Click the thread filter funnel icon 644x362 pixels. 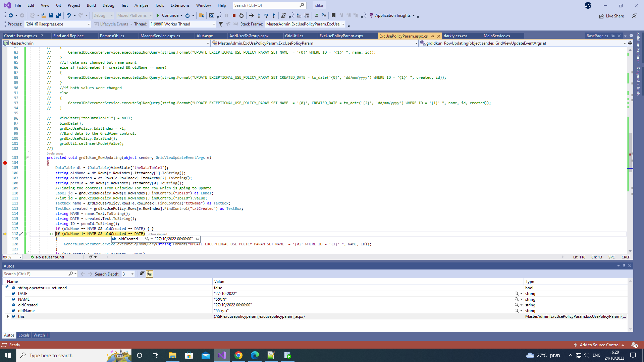[x=221, y=24]
